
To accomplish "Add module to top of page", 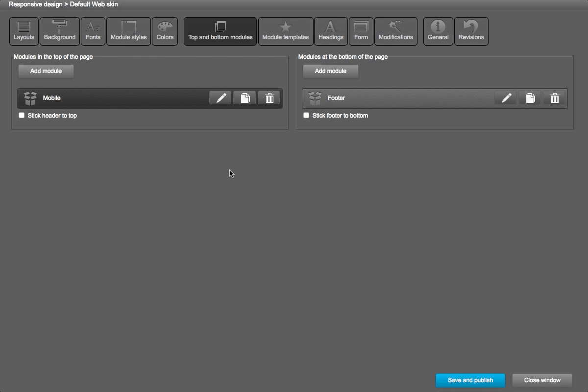I will 46,71.
